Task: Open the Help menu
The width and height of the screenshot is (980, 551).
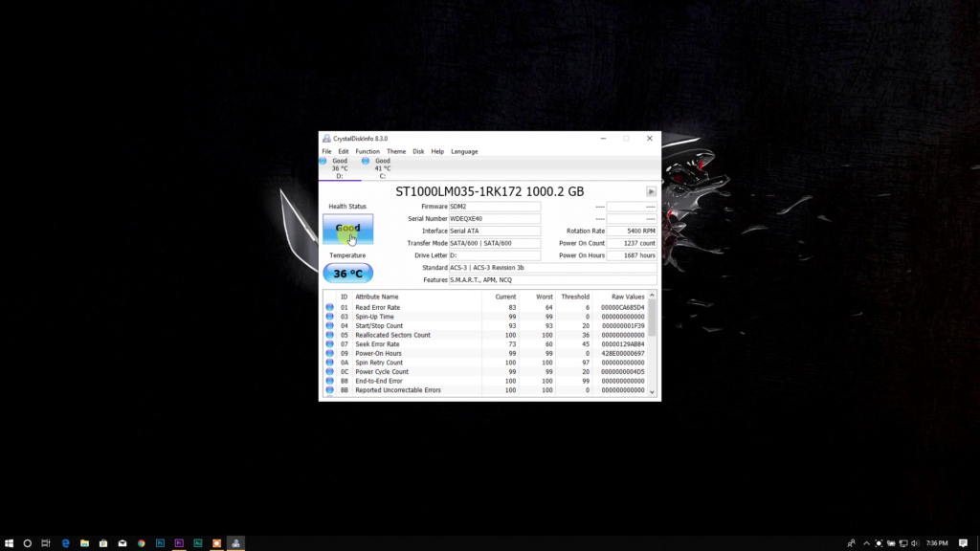Action: [437, 151]
